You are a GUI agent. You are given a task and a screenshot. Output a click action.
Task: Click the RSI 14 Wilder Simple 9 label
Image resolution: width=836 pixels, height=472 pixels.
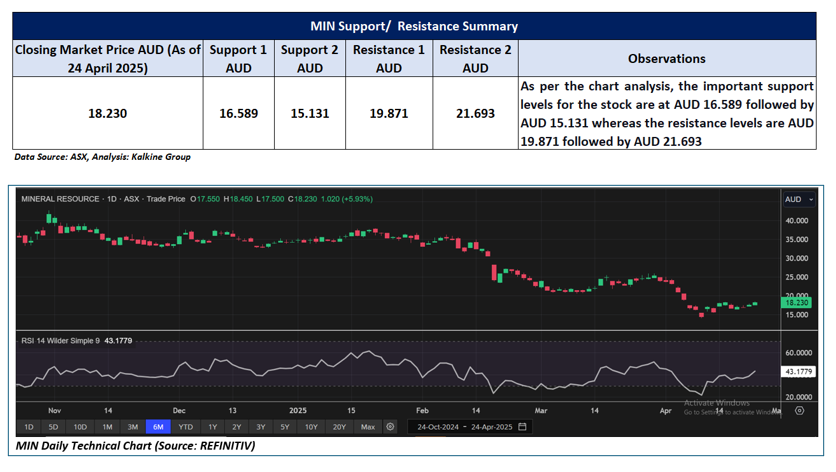tap(60, 341)
